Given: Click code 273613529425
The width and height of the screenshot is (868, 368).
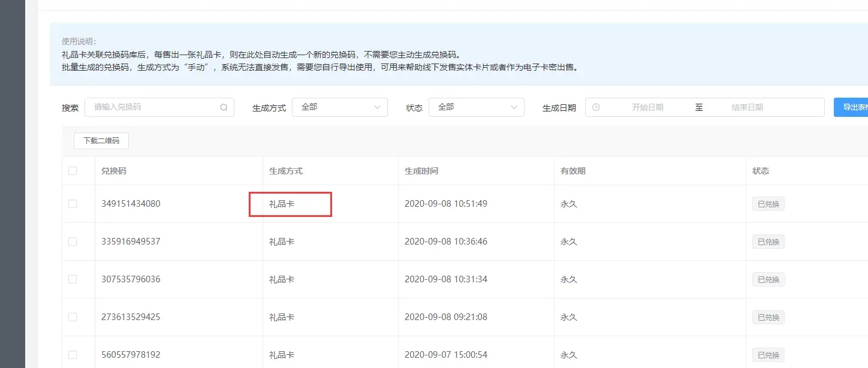Looking at the screenshot, I should click(131, 317).
